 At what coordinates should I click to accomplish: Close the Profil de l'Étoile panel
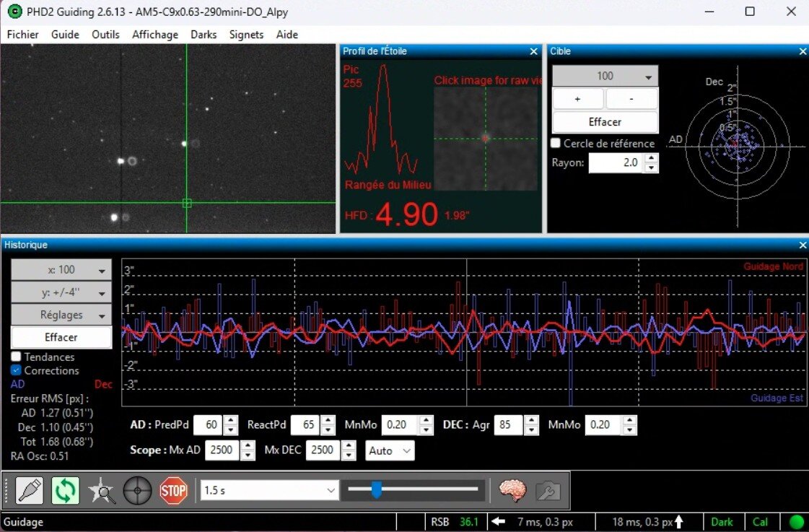tap(533, 51)
